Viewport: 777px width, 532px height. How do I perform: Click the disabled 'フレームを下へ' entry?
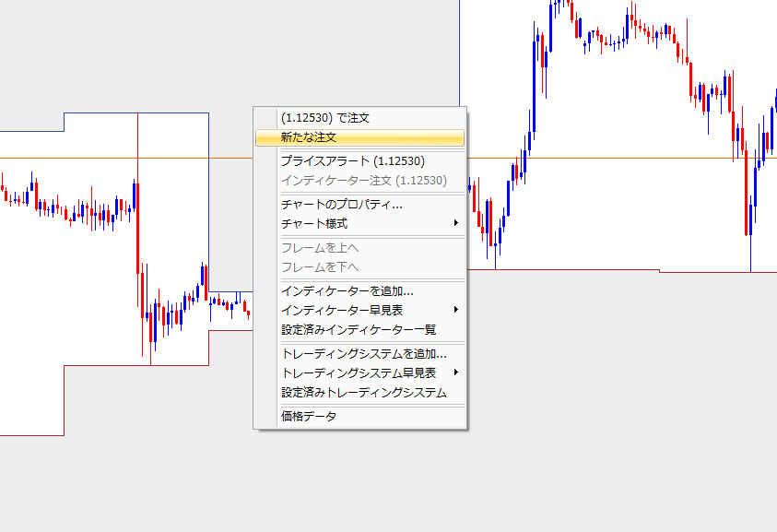(x=359, y=267)
